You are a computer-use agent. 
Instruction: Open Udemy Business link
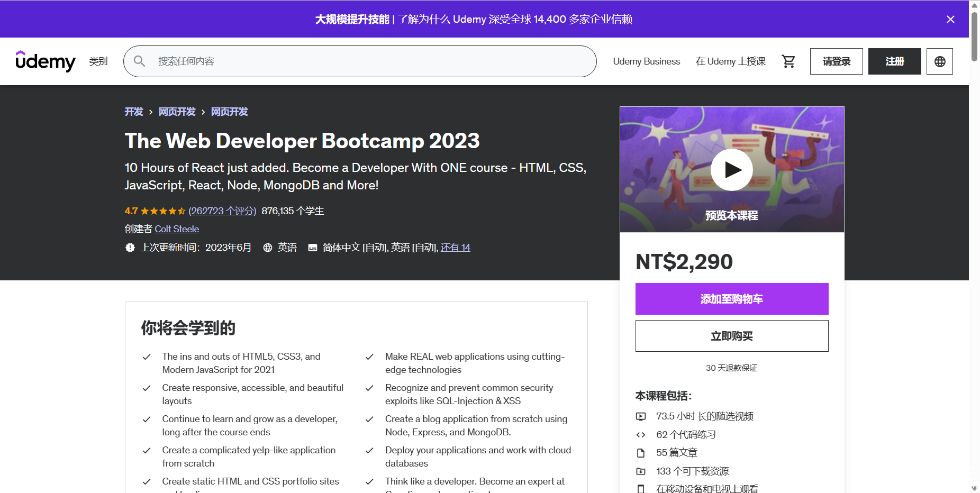coord(647,61)
